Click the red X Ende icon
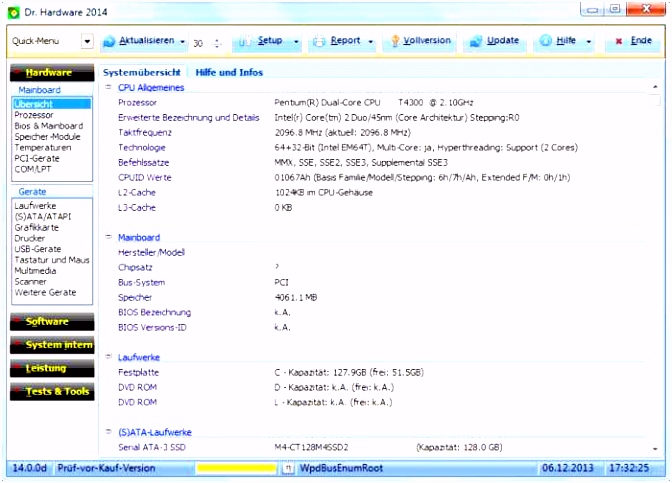The width and height of the screenshot is (672, 483). pyautogui.click(x=618, y=42)
